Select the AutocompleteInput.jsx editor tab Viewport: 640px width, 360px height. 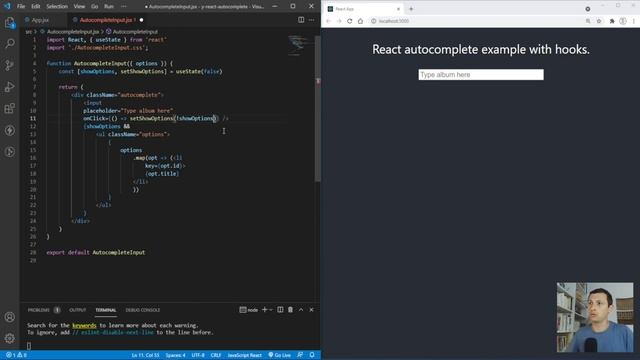coord(106,20)
